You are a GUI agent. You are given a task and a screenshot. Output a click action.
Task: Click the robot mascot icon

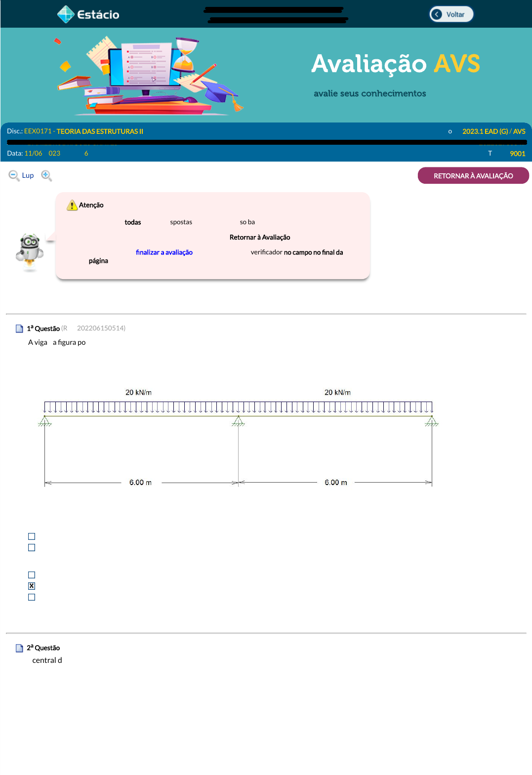pyautogui.click(x=30, y=252)
